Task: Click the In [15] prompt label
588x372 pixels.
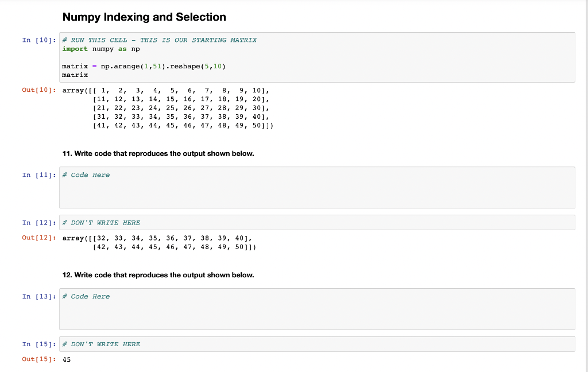Action: (x=39, y=344)
